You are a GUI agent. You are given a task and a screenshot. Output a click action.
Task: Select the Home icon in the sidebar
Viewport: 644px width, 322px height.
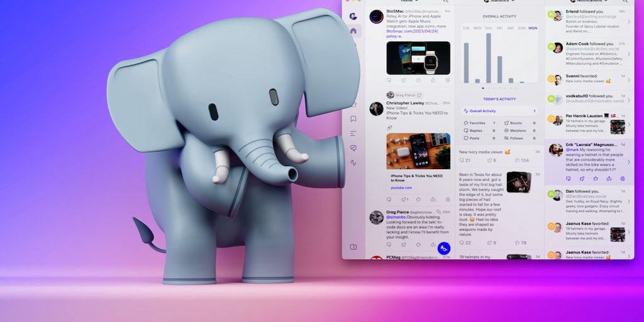click(353, 30)
